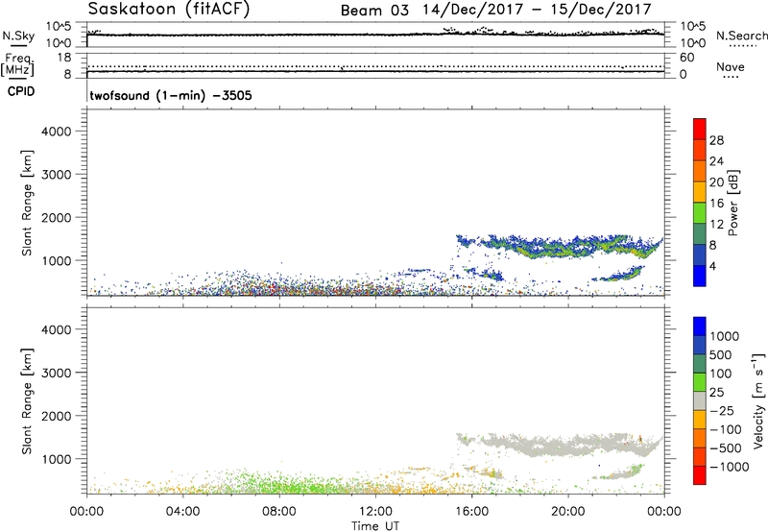Click the '3000' tick in velocity panel
The width and height of the screenshot is (768, 532).
57,373
